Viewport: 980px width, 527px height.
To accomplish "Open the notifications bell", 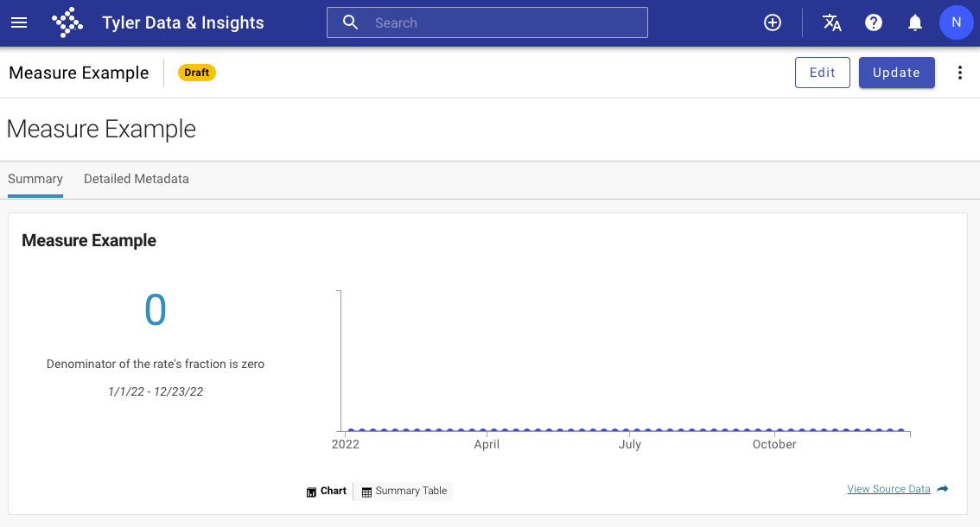I will tap(914, 23).
